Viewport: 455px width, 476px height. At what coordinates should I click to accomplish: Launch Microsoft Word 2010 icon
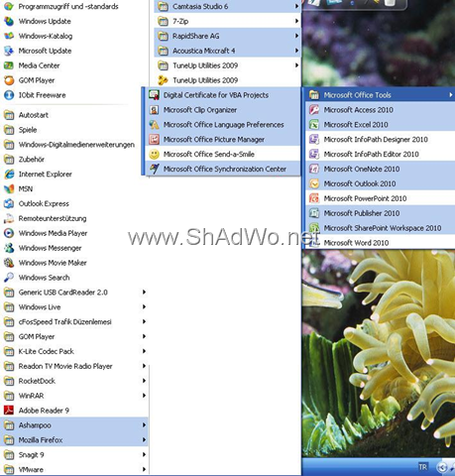point(314,243)
